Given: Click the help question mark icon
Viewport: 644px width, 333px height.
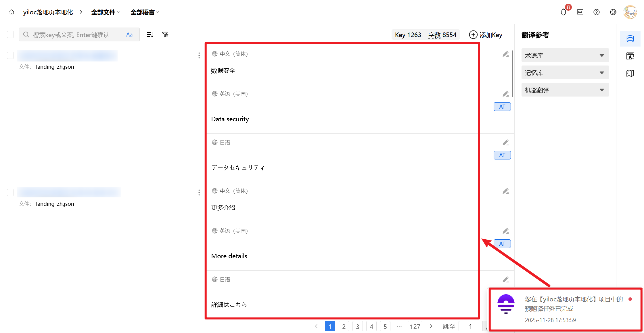Looking at the screenshot, I should 597,12.
